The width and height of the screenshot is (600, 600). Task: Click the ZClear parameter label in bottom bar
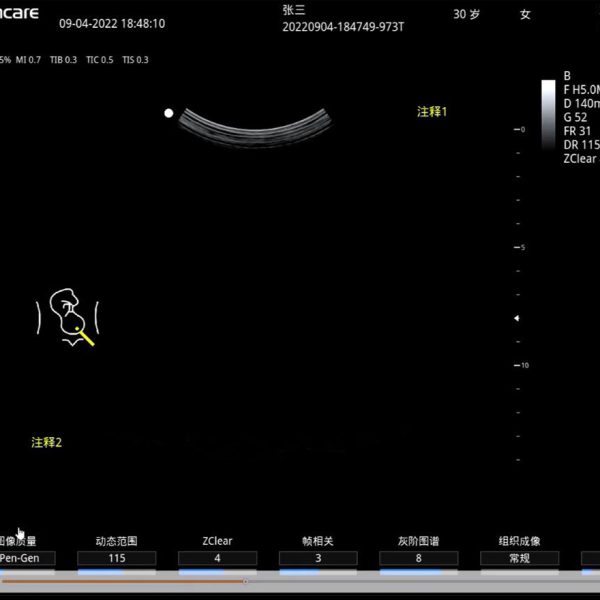pos(217,541)
